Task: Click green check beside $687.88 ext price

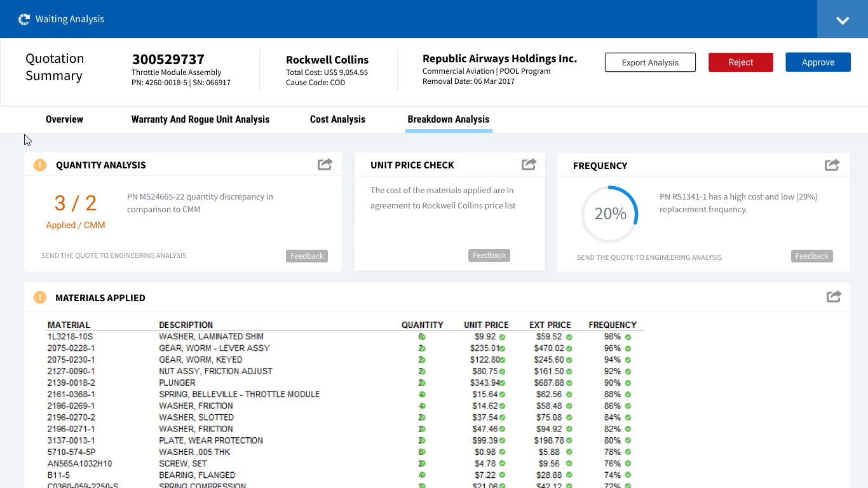Action: point(569,383)
